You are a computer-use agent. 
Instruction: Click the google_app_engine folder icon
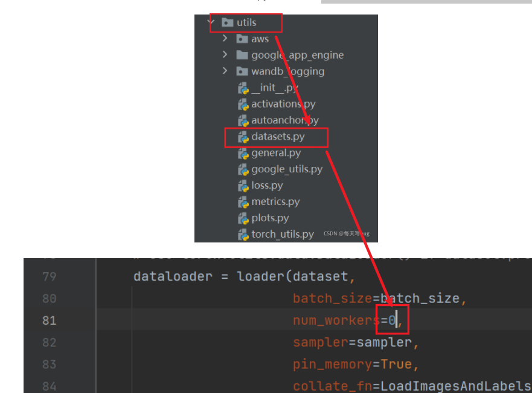[x=242, y=55]
